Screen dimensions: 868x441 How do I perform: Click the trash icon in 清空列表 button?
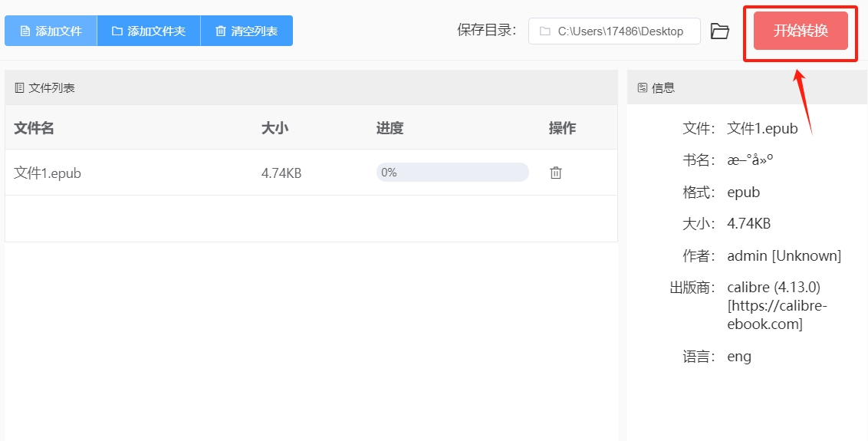[x=220, y=31]
